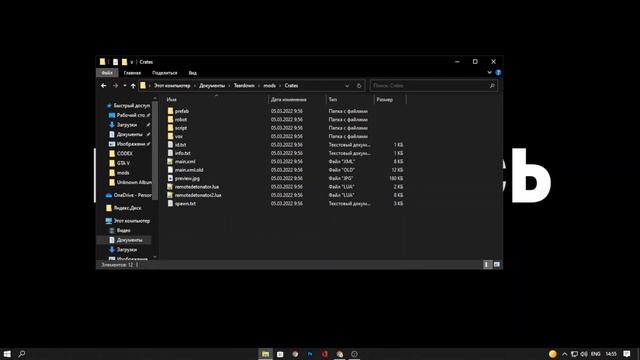Select OneDrive in the navigation pane
This screenshot has width=640, height=360.
[x=128, y=195]
